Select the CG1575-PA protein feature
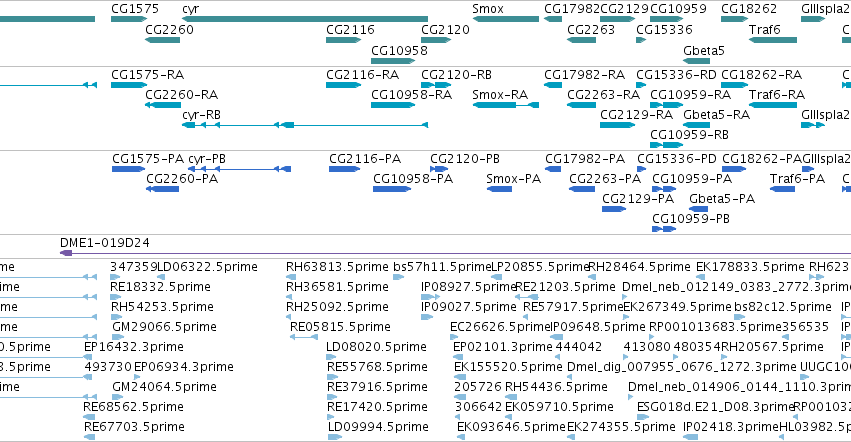Screen dimensions: 851x442 (x=129, y=169)
